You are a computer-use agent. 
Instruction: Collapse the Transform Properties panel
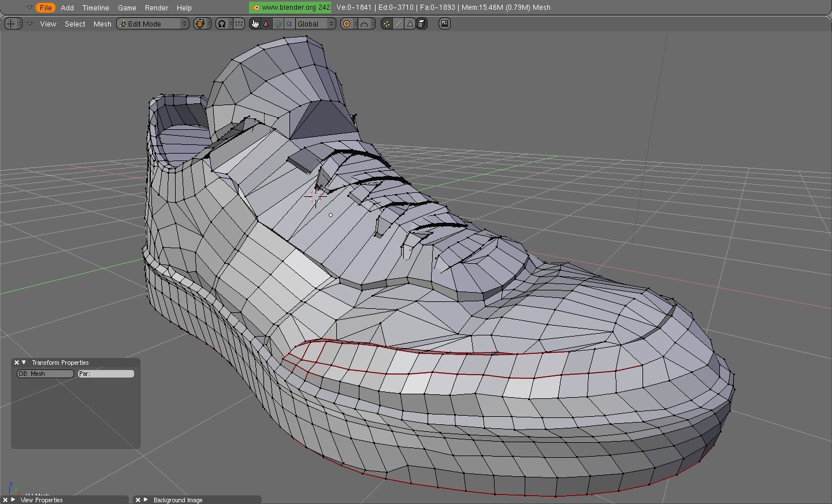(x=24, y=363)
